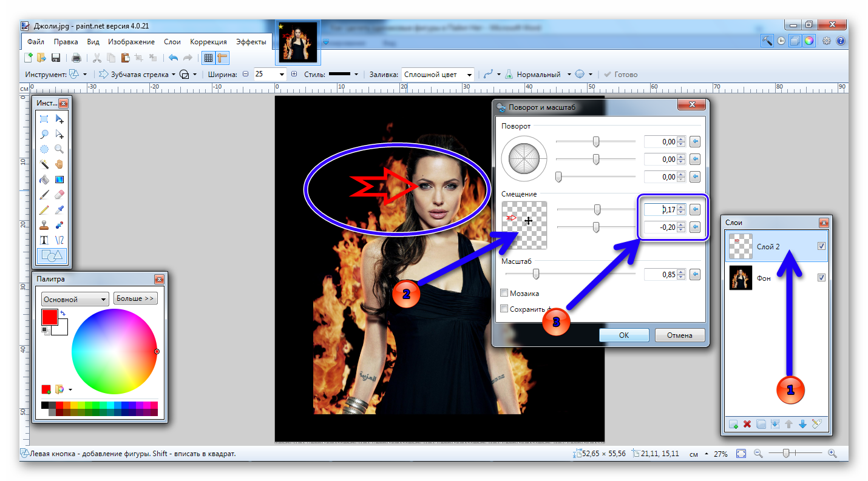868x481 pixels.
Task: Select the Eraser tool
Action: [59, 195]
